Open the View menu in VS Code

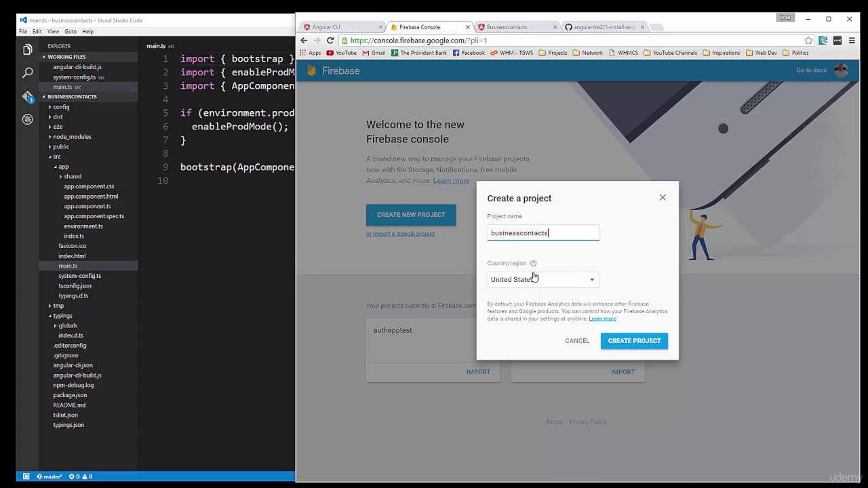click(x=53, y=32)
